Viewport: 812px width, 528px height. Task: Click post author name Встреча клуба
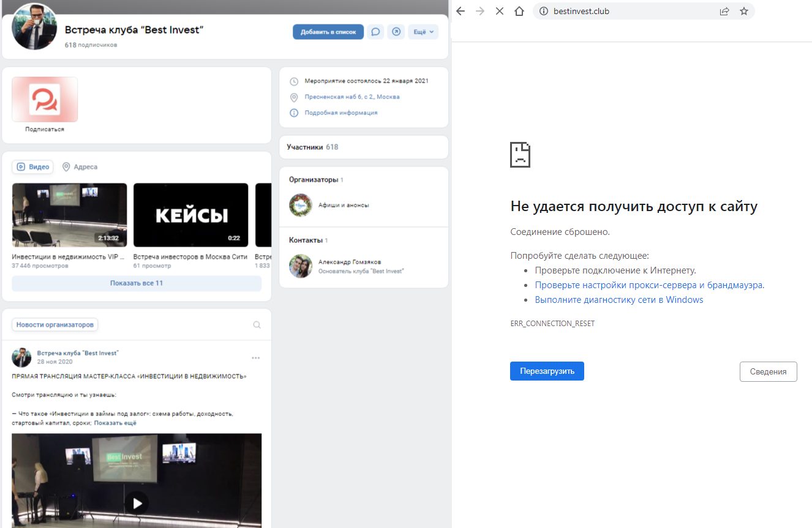click(78, 353)
